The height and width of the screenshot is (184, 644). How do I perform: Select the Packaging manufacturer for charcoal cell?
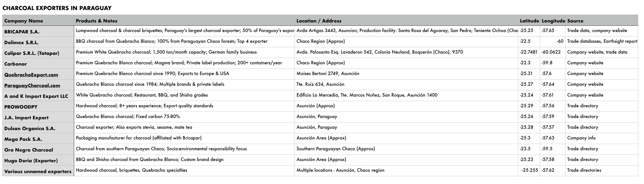tap(184, 138)
